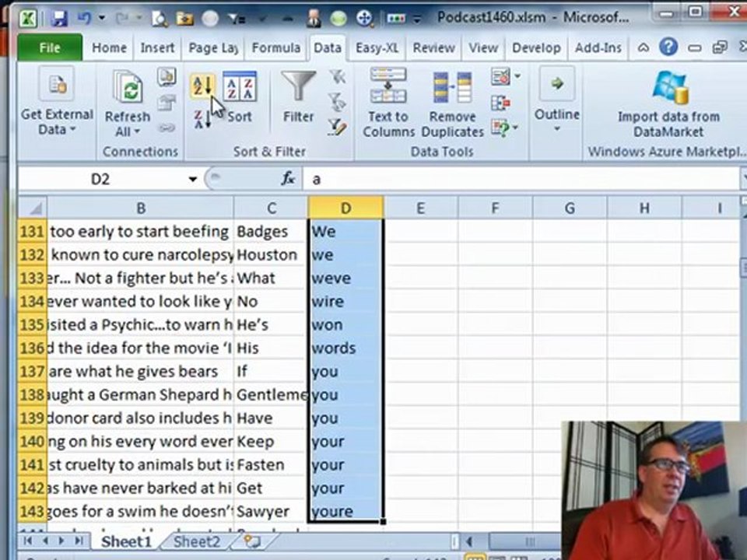Switch to Sheet1 tab
This screenshot has width=747, height=560.
pyautogui.click(x=126, y=541)
